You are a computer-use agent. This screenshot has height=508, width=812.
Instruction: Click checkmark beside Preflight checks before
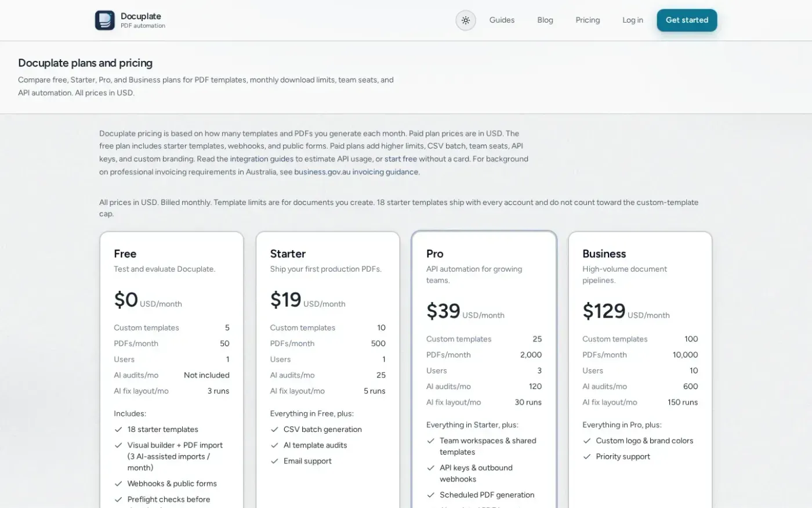[x=118, y=499]
